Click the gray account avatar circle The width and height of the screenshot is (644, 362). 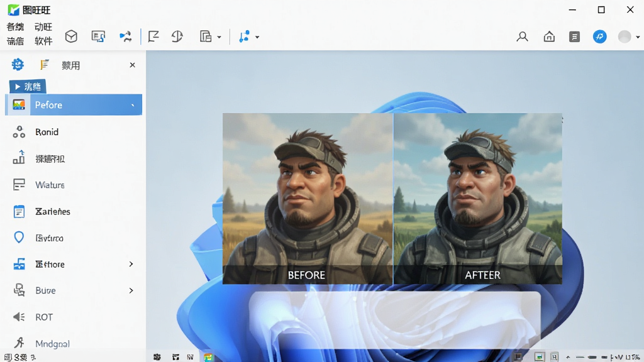click(x=625, y=36)
